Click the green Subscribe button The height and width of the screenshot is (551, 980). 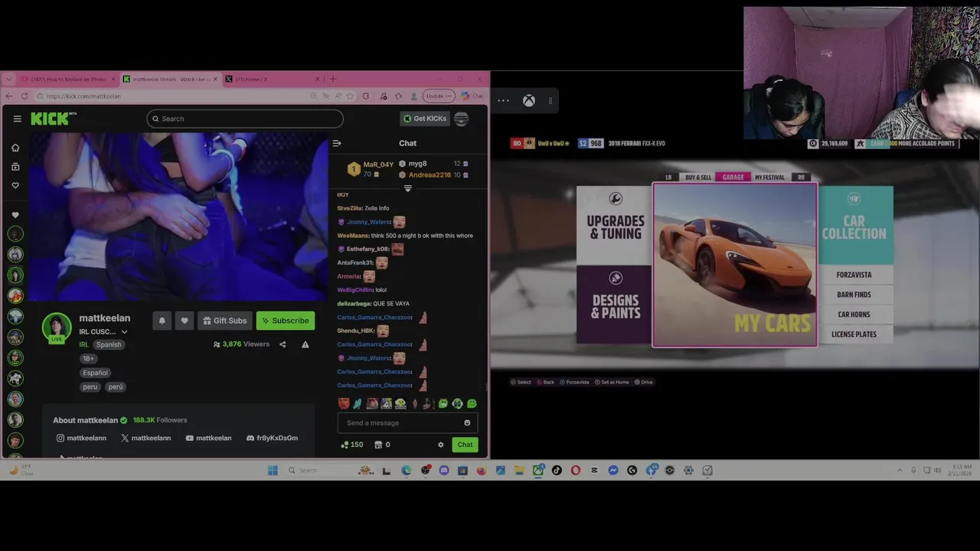point(286,321)
